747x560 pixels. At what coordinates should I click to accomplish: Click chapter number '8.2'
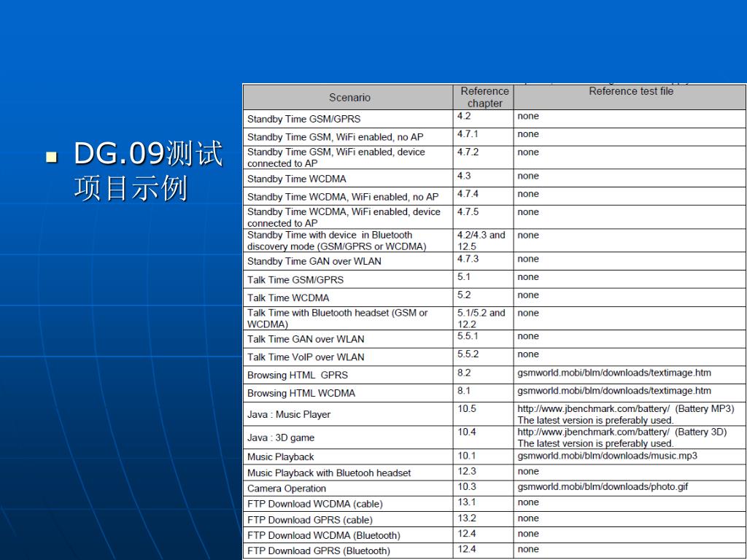464,373
